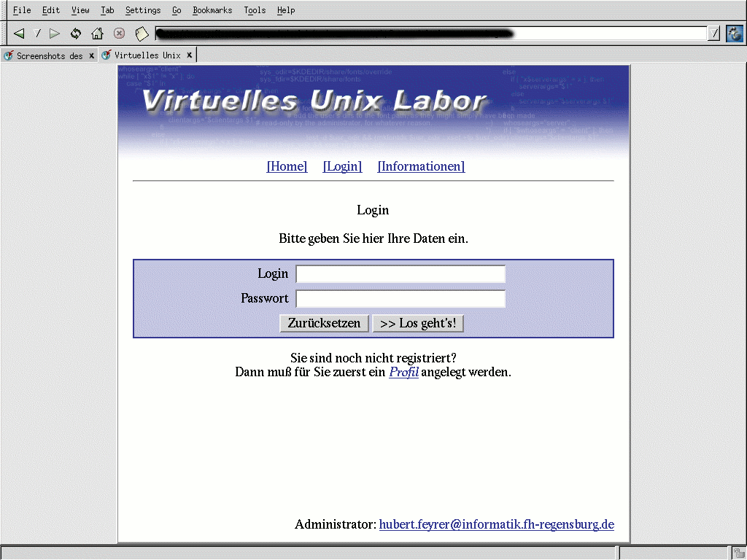Click the Back arrow in the toolbar
This screenshot has height=560, width=747.
(x=20, y=34)
